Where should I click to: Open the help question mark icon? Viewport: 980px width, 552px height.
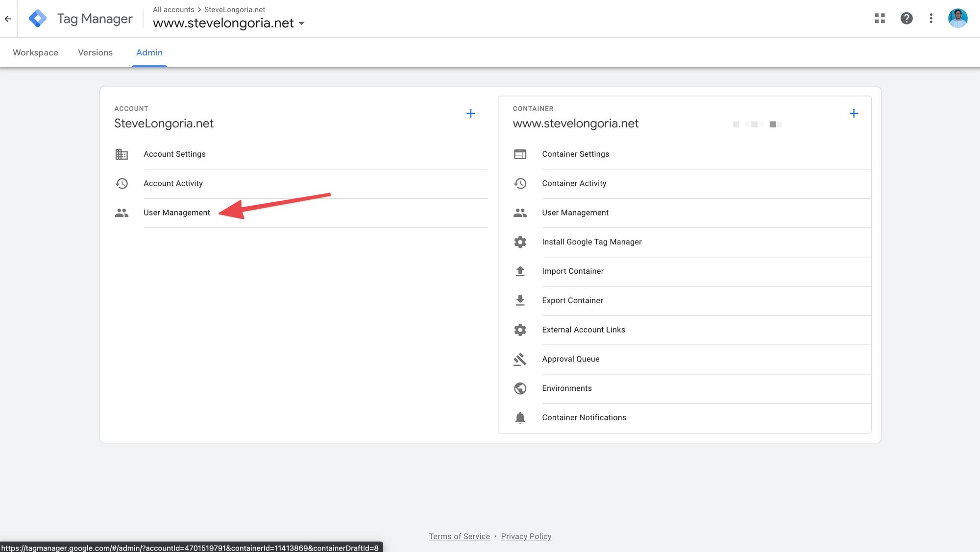click(906, 19)
